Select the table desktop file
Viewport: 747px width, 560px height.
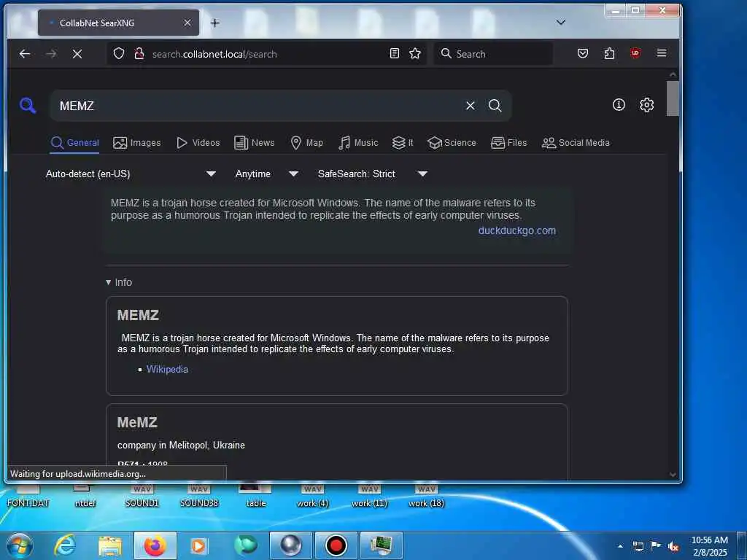pos(256,496)
